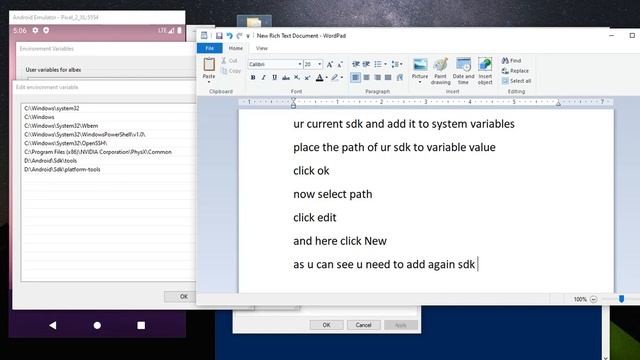Click OK in the dialog below WordPad

pos(327,325)
